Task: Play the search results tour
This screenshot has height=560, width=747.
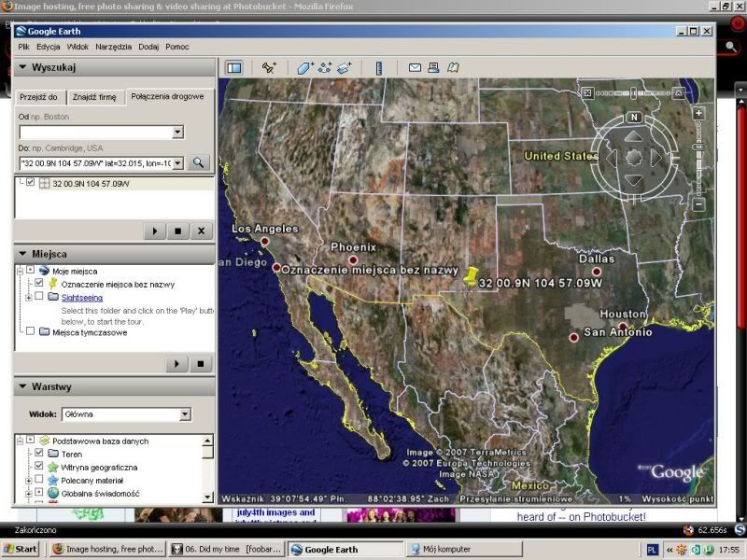Action: point(155,231)
